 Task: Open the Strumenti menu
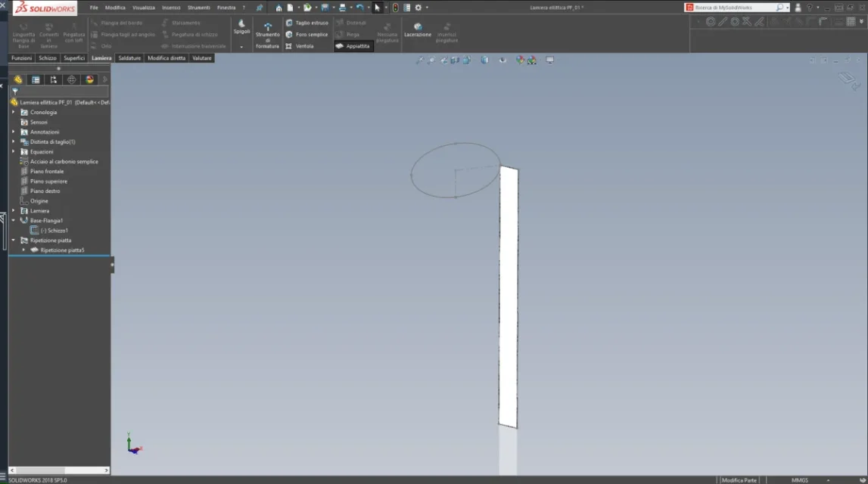point(198,8)
